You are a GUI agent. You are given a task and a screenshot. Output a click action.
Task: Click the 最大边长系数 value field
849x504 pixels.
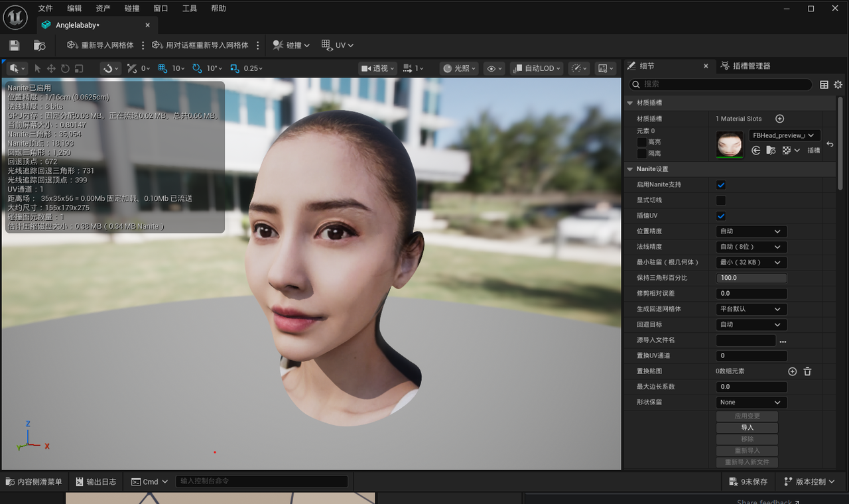(751, 387)
